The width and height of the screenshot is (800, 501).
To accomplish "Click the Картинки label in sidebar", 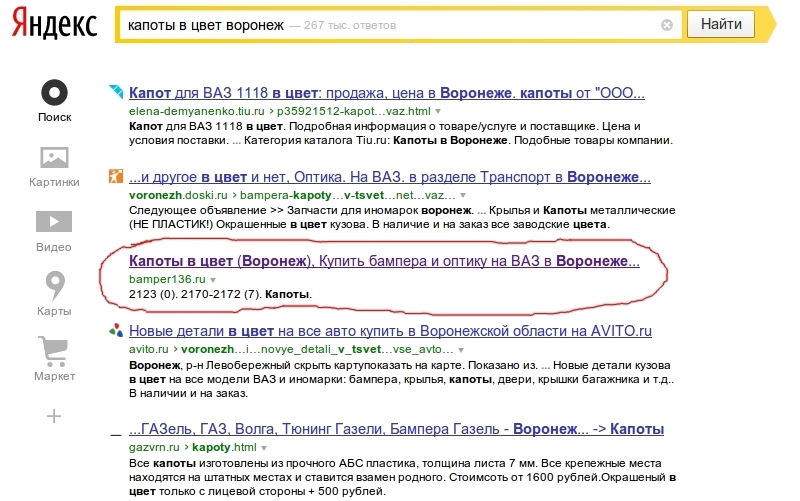I will tap(54, 182).
